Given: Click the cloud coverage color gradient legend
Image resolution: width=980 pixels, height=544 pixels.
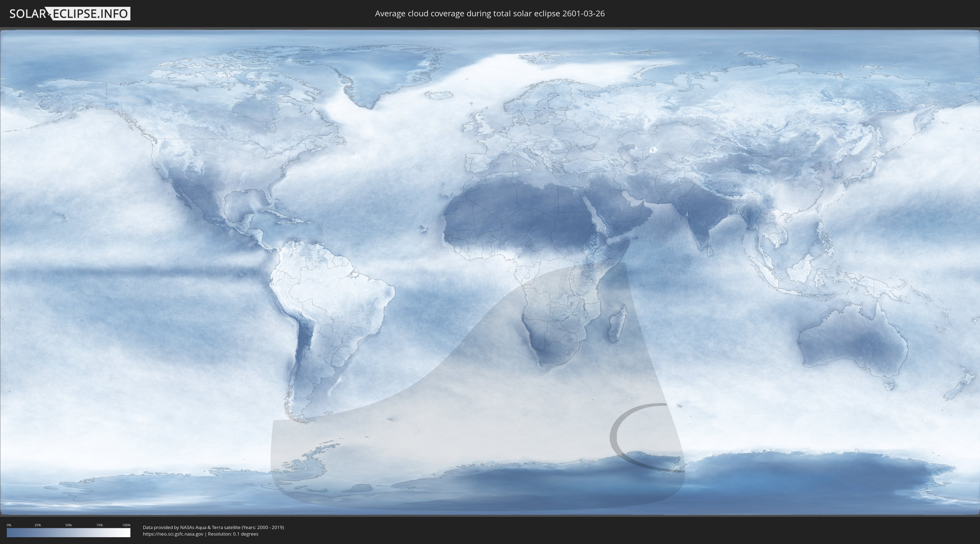Looking at the screenshot, I should click(x=69, y=533).
